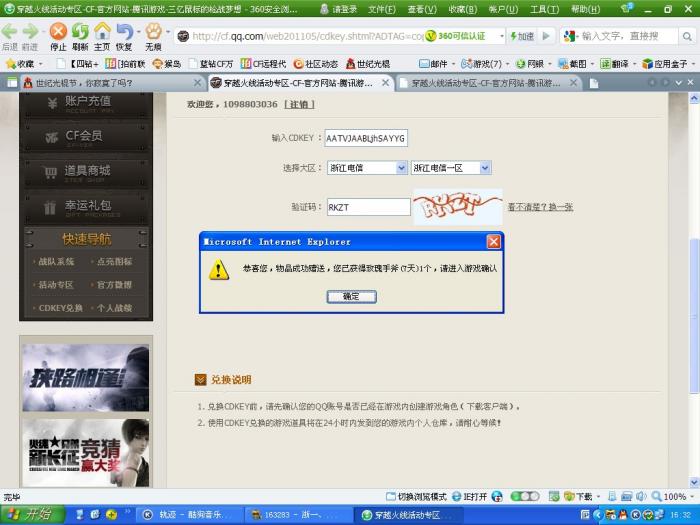Click the sound speaker icon in status bar
The height and width of the screenshot is (525, 700).
tap(641, 496)
